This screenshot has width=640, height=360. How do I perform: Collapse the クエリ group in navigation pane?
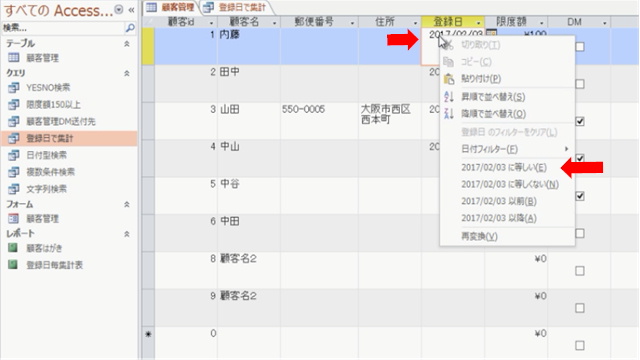coord(127,73)
